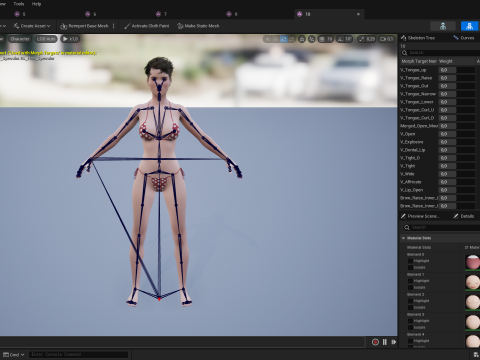Switch to asset tab 7
This screenshot has width=480, height=360.
click(161, 14)
